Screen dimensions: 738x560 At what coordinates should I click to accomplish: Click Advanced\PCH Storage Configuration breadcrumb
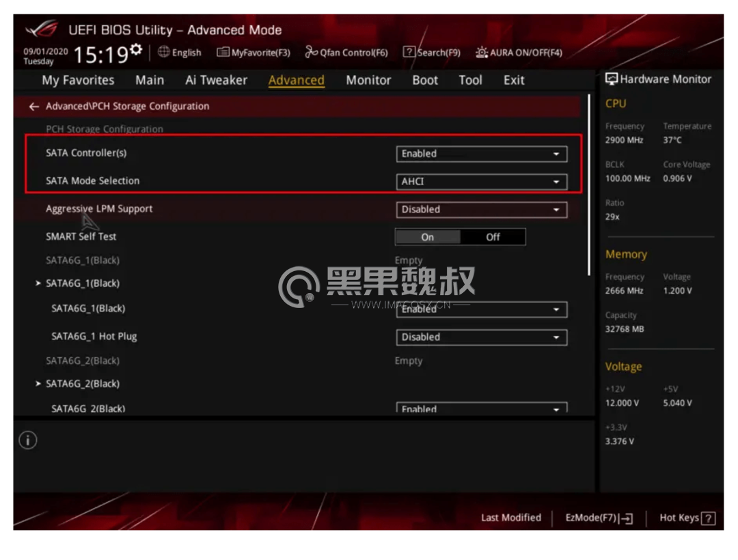[x=128, y=107]
